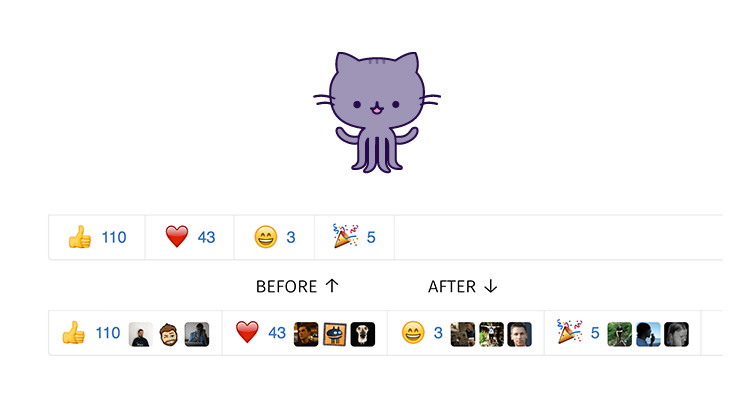The image size is (750, 420).
Task: Click the bearded cartoon avatar next to thumbs up
Action: pos(168,334)
